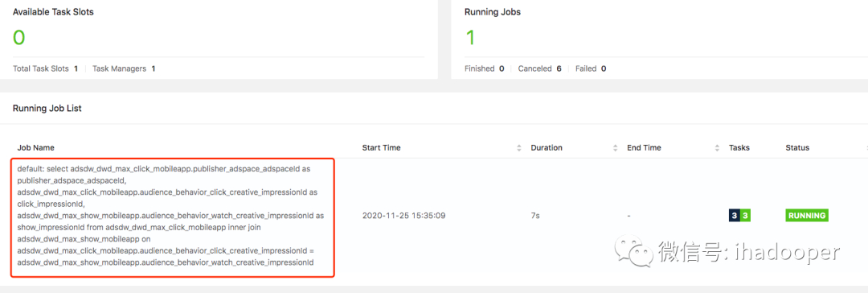868x293 pixels.
Task: Click the Finished 0 jobs counter
Action: (485, 68)
